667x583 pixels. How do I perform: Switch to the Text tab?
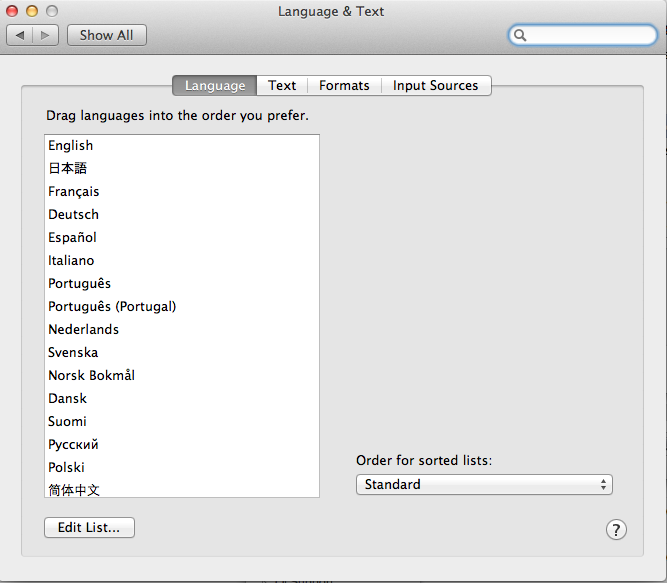pos(282,86)
